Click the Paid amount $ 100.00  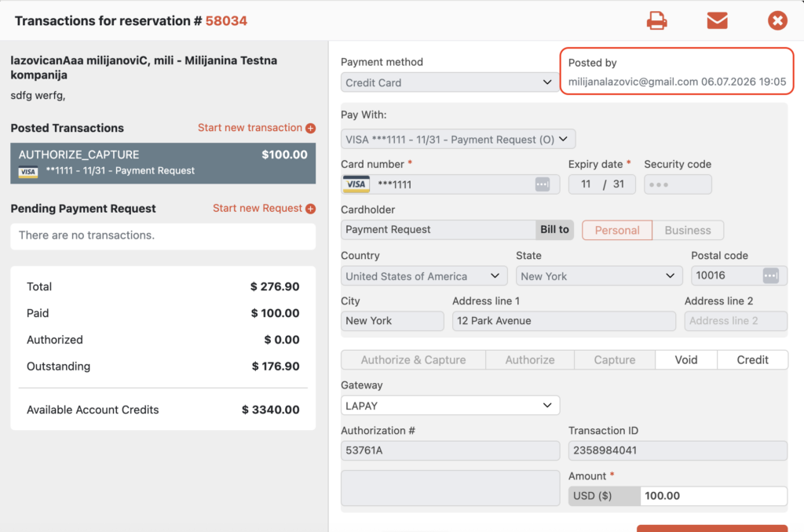point(275,313)
